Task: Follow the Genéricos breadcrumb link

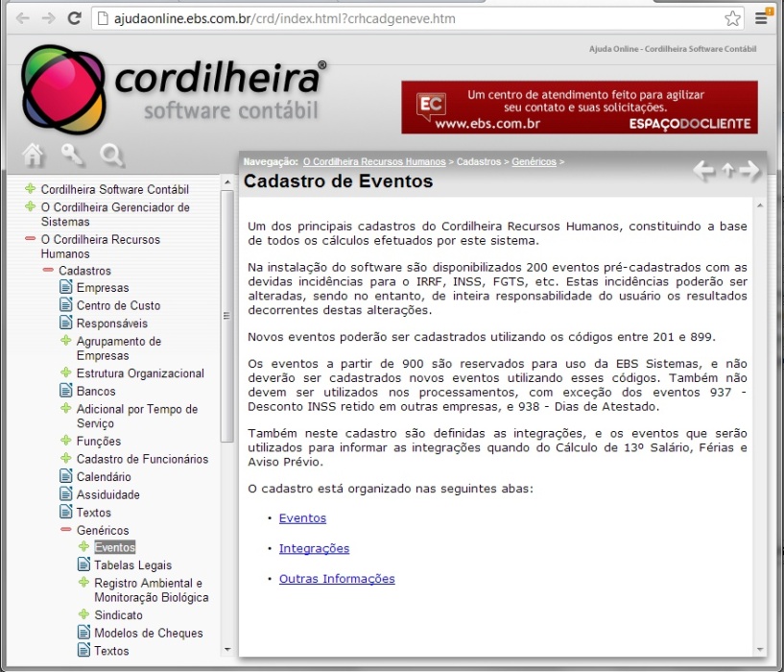Action: pyautogui.click(x=534, y=161)
